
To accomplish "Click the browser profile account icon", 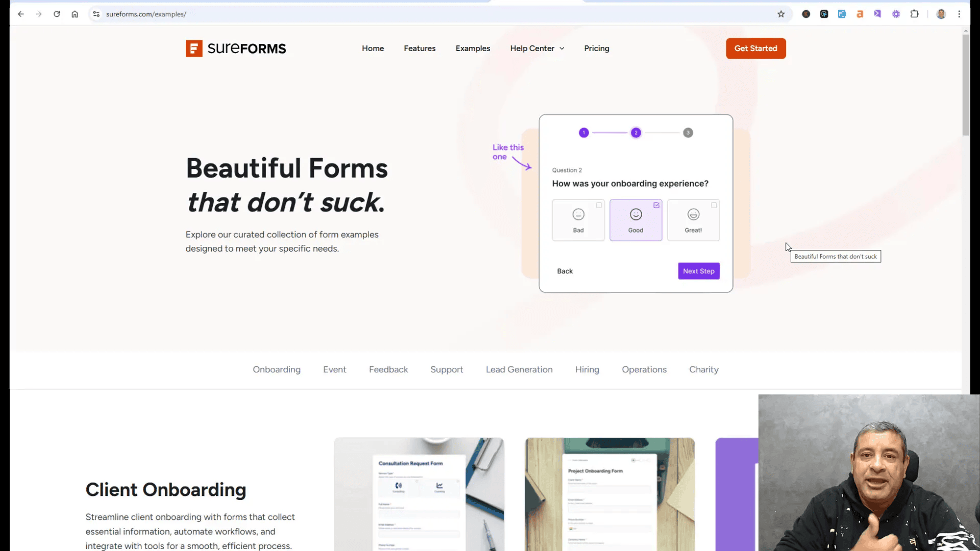I will tap(941, 13).
